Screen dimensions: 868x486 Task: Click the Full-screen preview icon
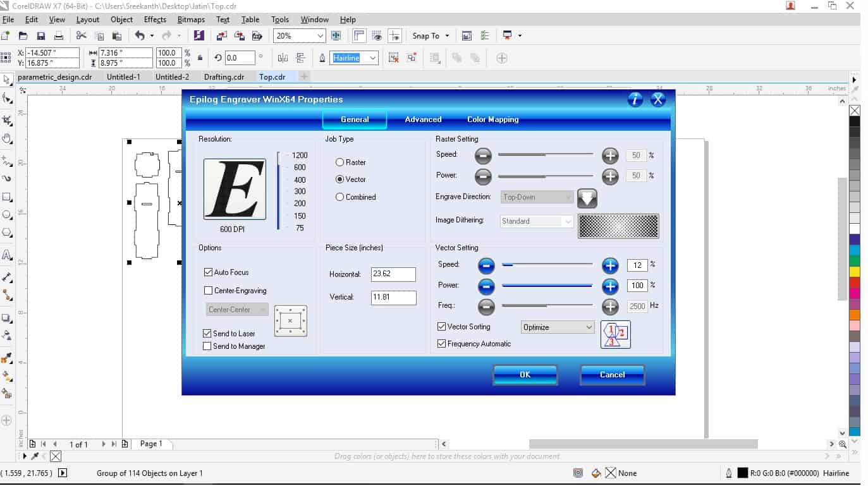(336, 35)
